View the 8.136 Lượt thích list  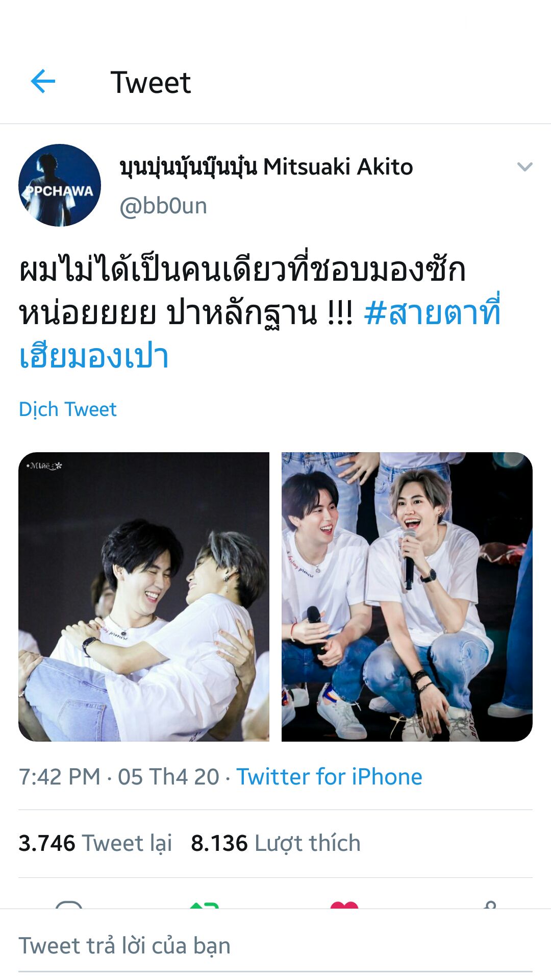point(275,843)
